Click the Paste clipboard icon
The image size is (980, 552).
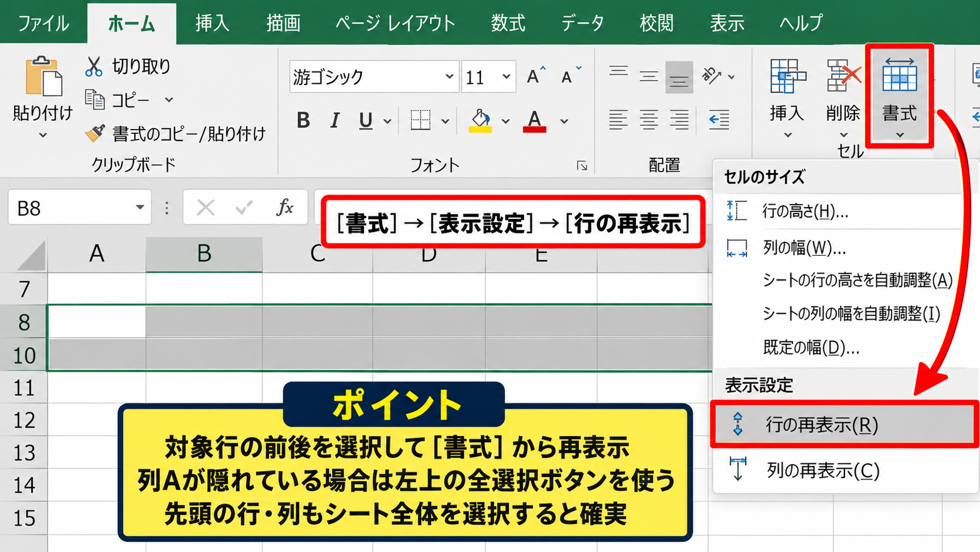(x=43, y=76)
